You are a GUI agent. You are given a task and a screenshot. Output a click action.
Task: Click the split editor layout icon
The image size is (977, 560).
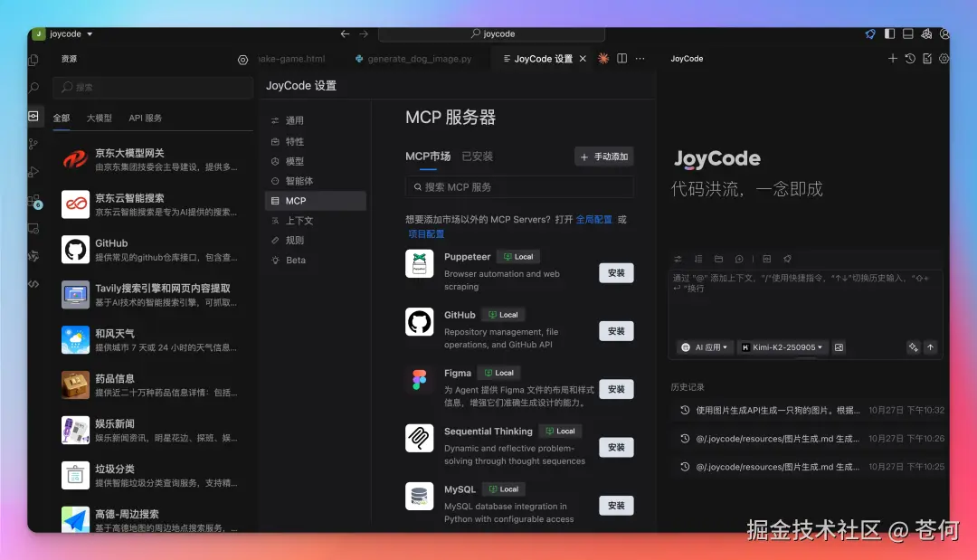(621, 57)
